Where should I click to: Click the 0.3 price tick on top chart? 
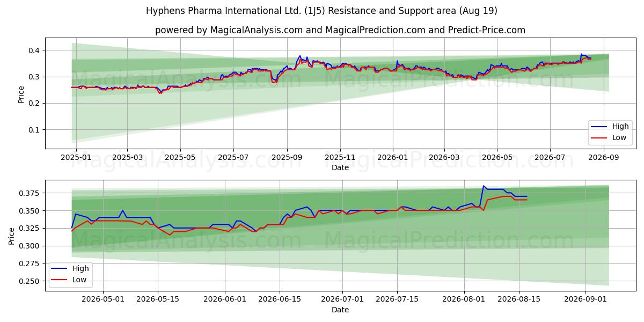[x=35, y=77]
